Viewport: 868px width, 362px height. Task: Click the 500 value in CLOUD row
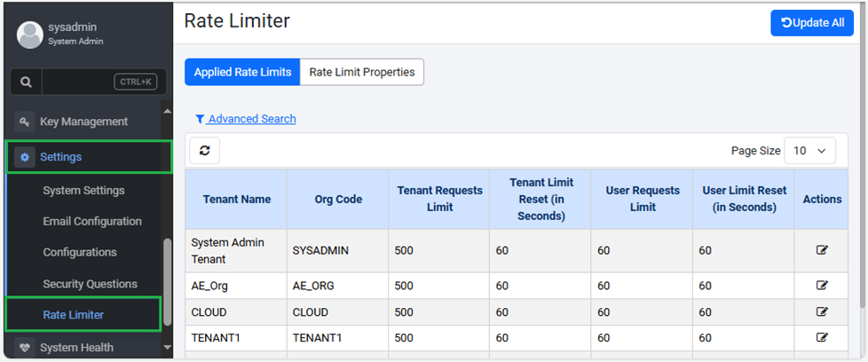[x=404, y=312]
